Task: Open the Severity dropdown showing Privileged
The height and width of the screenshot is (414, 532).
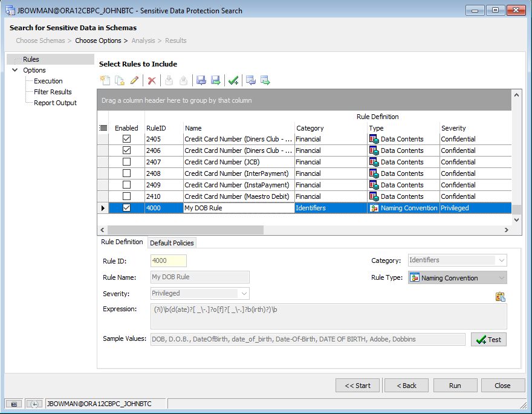Action: (x=244, y=294)
